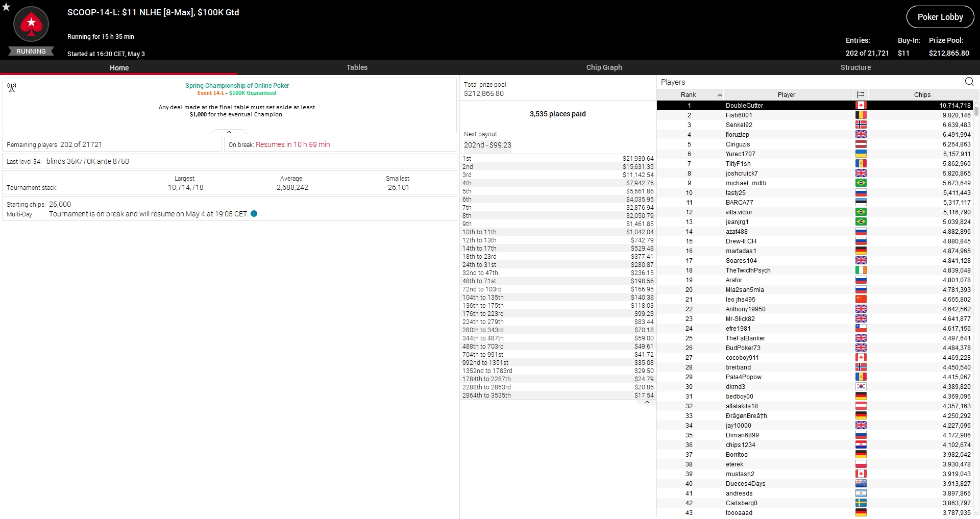
Task: Sort players by Rank column arrow
Action: coord(720,95)
